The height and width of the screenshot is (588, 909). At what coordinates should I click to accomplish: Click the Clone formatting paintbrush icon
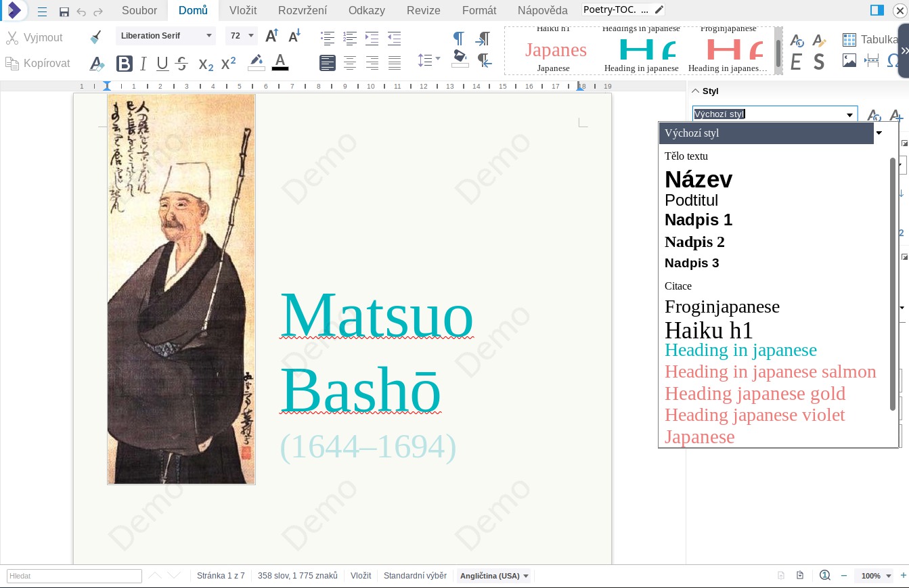pyautogui.click(x=95, y=37)
